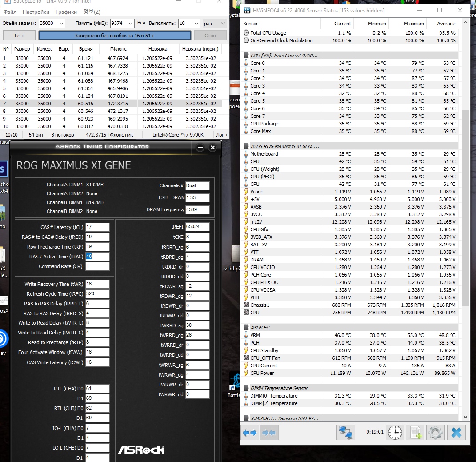This screenshot has height=462, width=476.
Task: Click the HWiNFO vertical scrollbar thumb
Action: pos(466,208)
